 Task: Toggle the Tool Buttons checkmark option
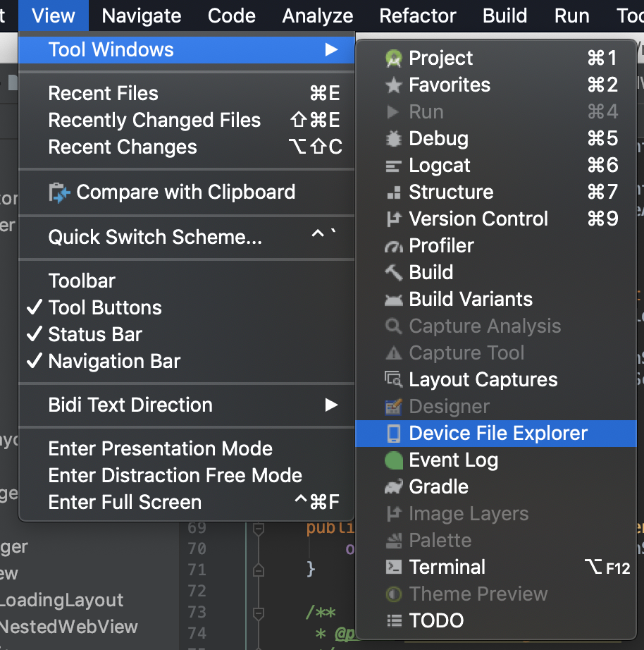point(187,307)
